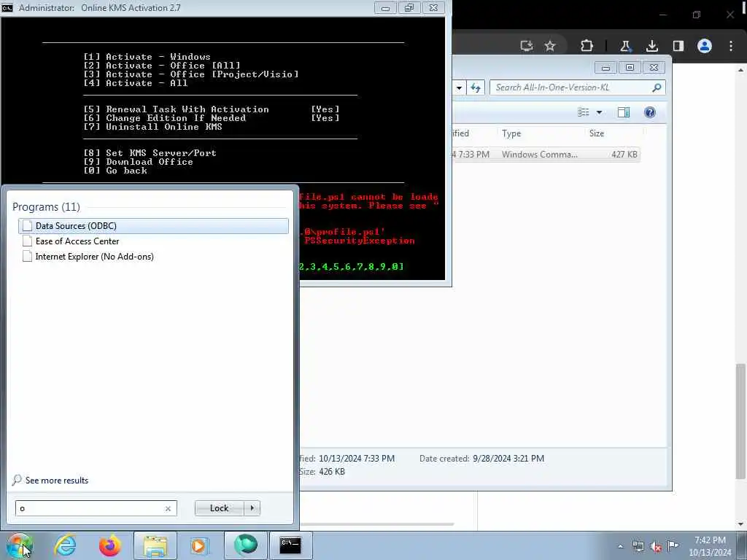Click the 427 KB size cell

[624, 155]
